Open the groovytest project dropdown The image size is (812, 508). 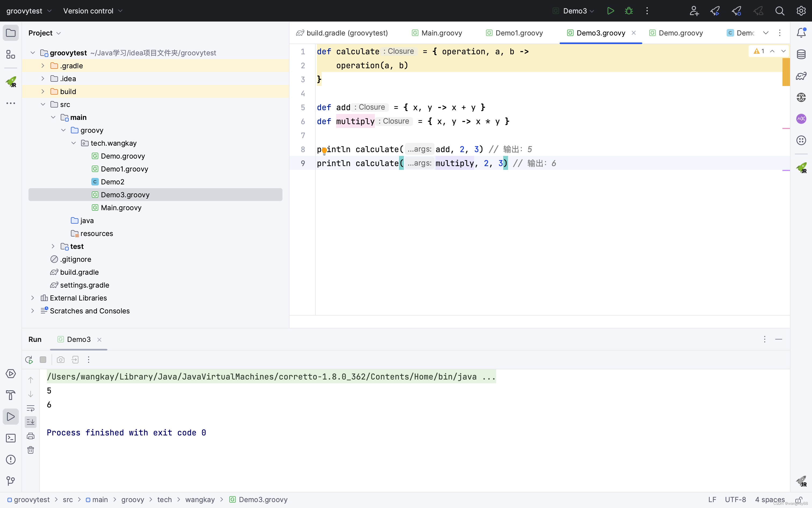[x=29, y=11]
